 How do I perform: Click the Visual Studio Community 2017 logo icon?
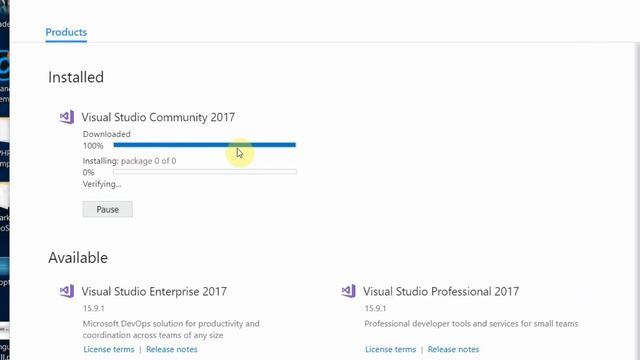coord(67,117)
